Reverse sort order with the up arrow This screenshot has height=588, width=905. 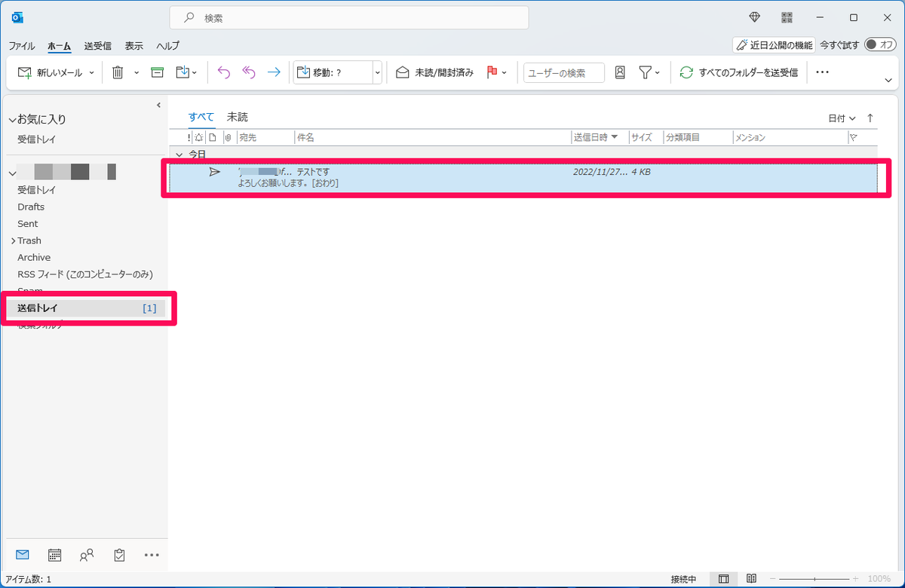click(870, 118)
